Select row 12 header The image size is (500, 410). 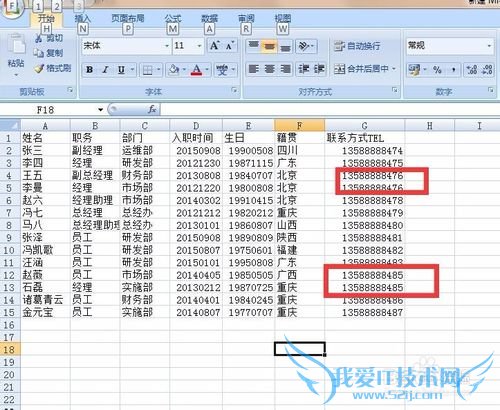(10, 275)
